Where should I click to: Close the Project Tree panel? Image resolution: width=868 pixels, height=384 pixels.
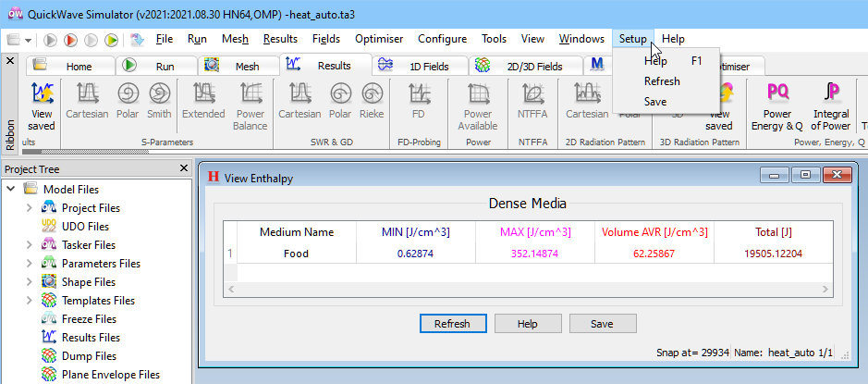coord(184,167)
